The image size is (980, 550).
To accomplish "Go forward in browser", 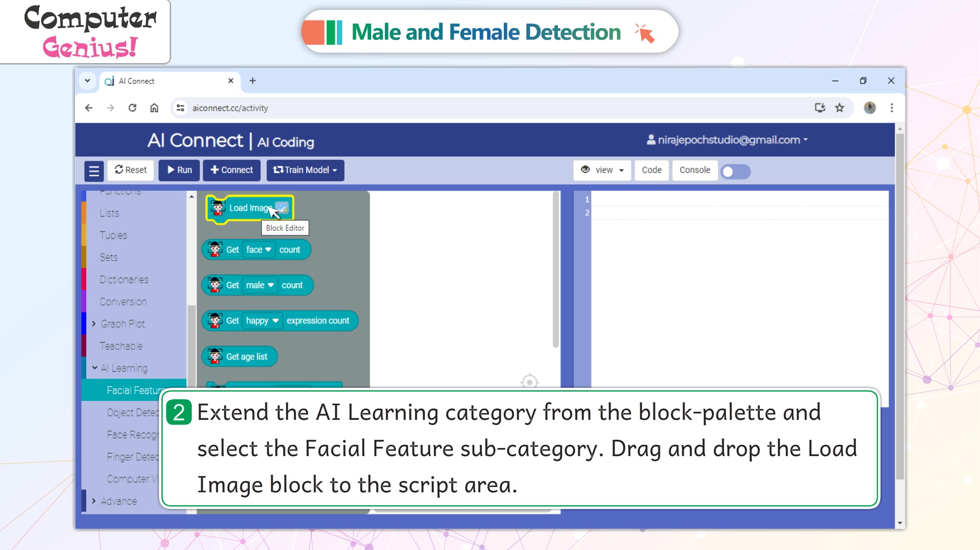I will pos(110,108).
